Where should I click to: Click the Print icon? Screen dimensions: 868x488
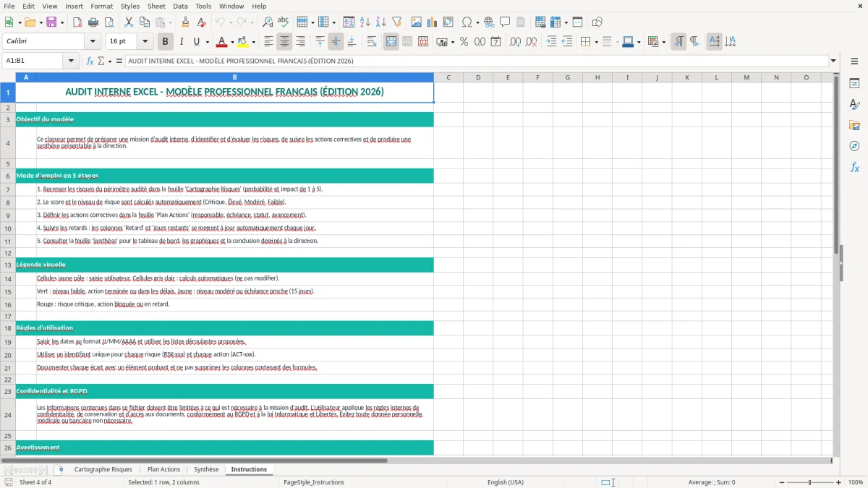tap(93, 22)
